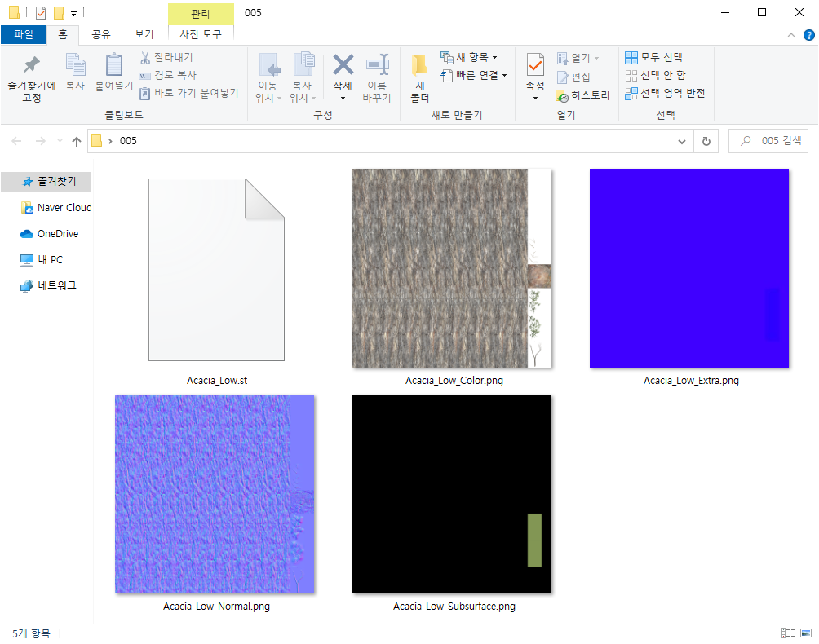Viewport: 819px width, 644px height.
Task: Refresh the folder view
Action: (706, 141)
